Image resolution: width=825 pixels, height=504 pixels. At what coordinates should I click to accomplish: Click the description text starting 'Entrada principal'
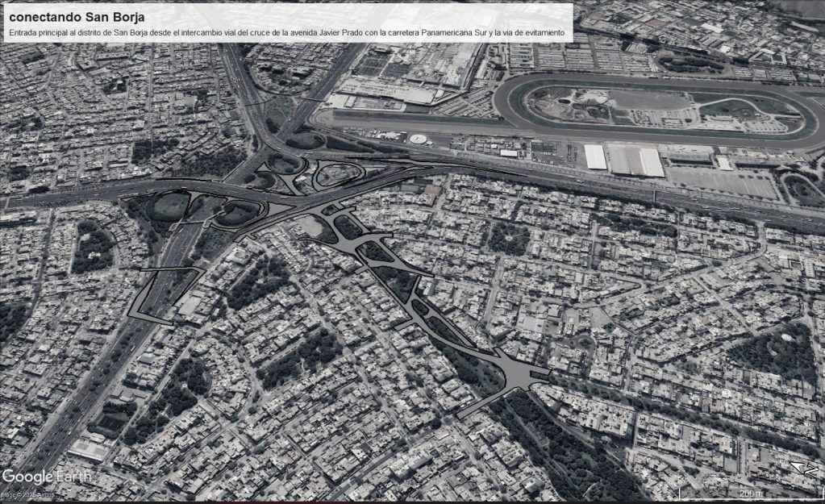pos(286,34)
